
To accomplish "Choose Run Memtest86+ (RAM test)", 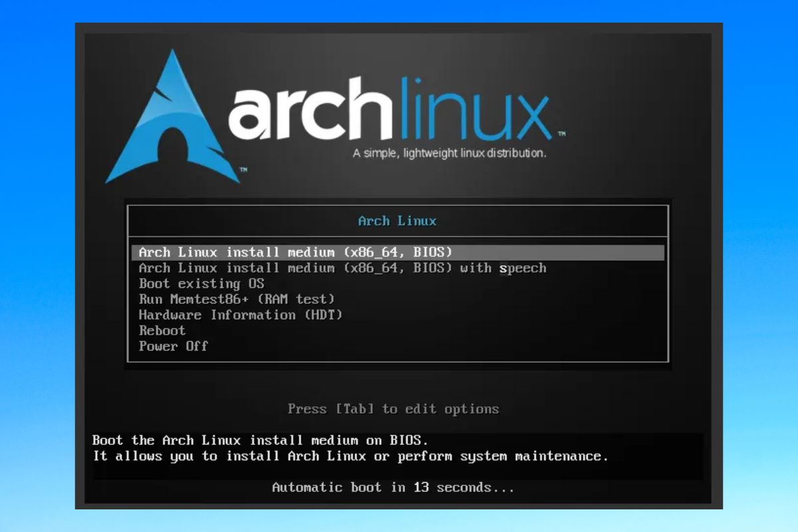I will (237, 299).
